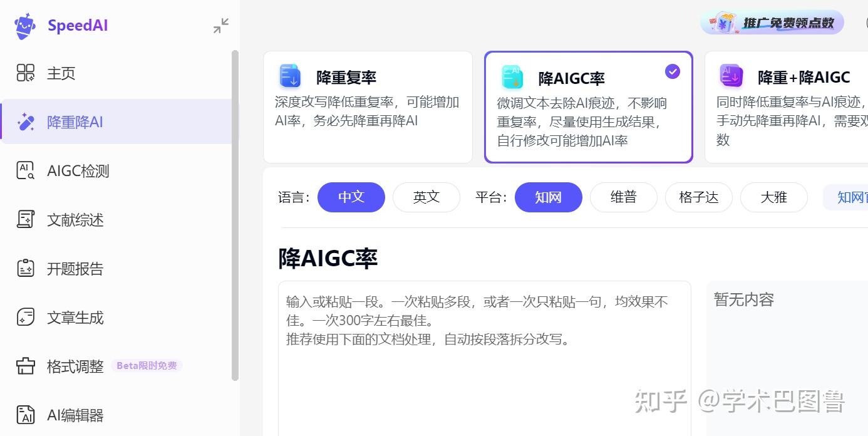Click the 平台: label
Screen dimensions: 868x436
(x=491, y=197)
